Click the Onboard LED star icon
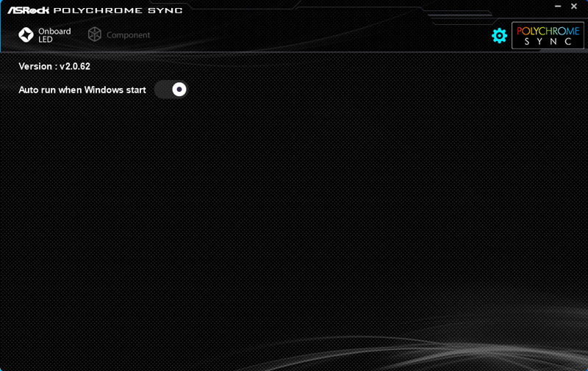The height and width of the screenshot is (371, 588). click(26, 35)
